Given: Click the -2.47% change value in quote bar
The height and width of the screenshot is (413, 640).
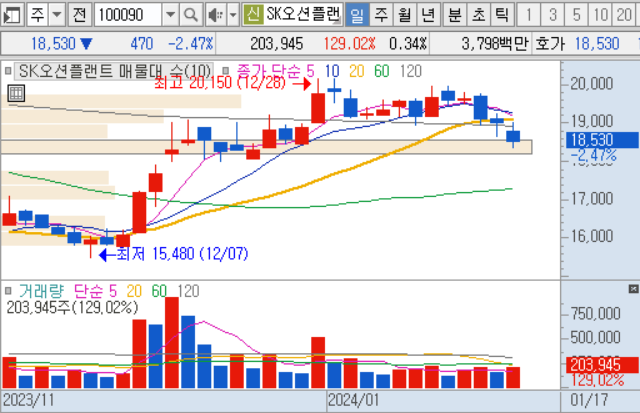Looking at the screenshot, I should [x=191, y=43].
